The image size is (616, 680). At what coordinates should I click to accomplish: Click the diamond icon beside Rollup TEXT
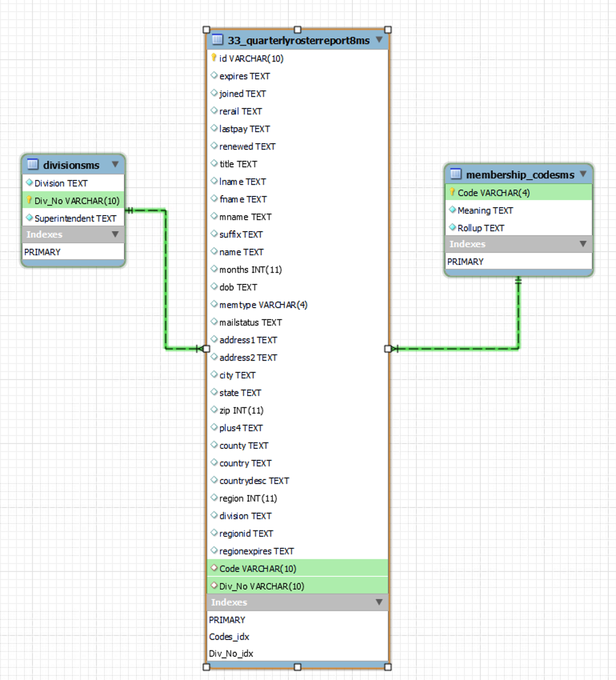tap(453, 227)
